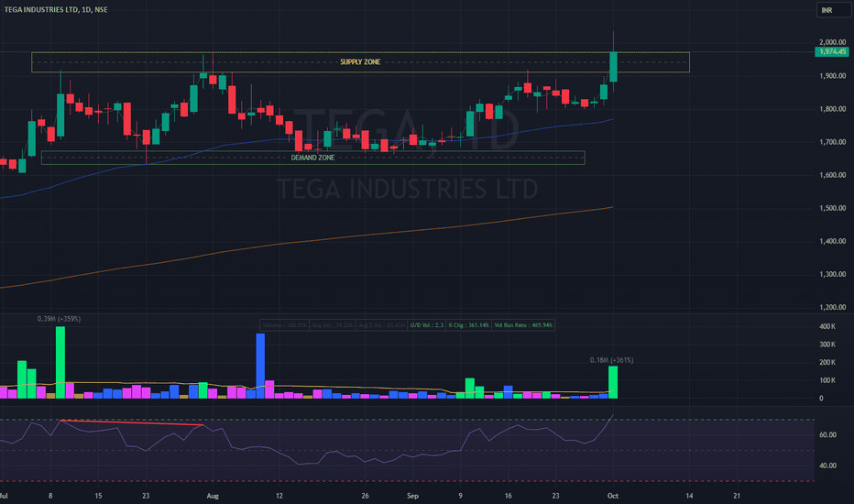This screenshot has width=854, height=504.
Task: Click the % Chg : 361.14% cell
Action: [x=469, y=325]
